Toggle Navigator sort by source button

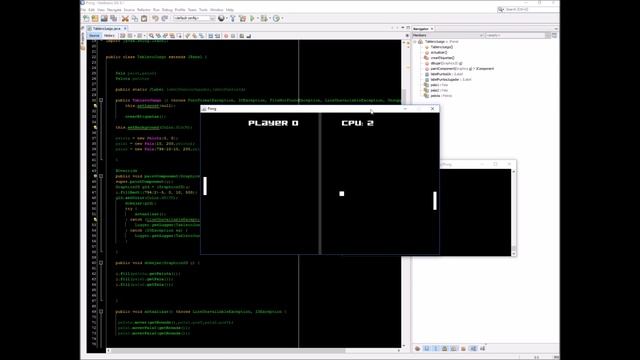(482, 348)
